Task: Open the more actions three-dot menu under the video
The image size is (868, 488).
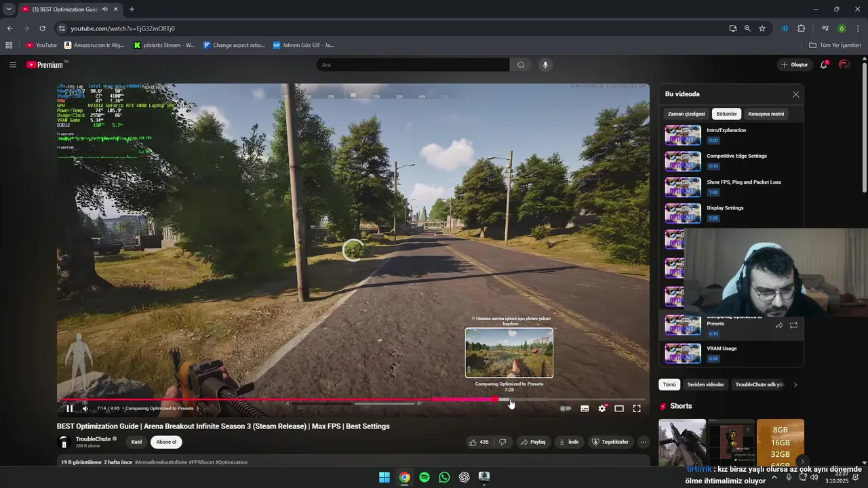Action: tap(644, 442)
